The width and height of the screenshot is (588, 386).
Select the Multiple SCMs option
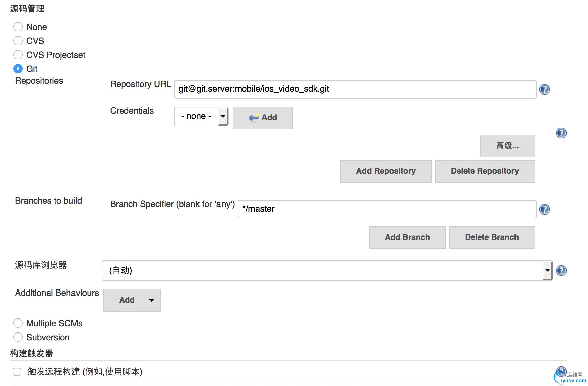18,323
